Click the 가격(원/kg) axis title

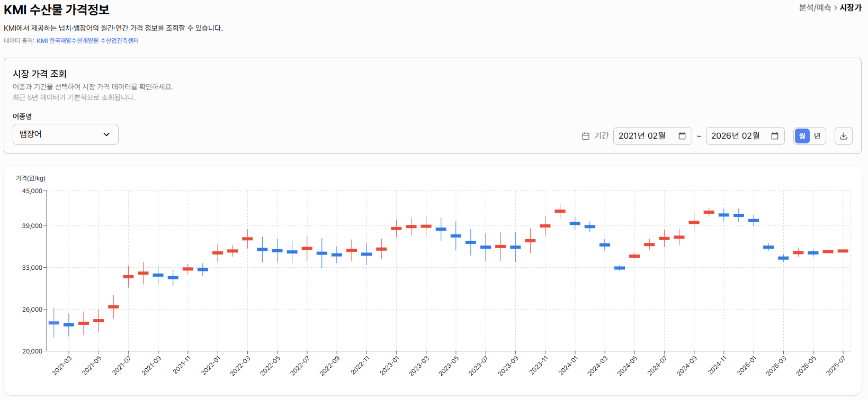[31, 178]
